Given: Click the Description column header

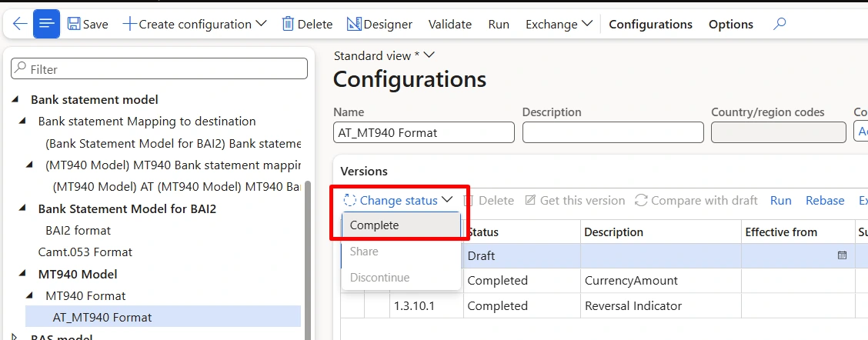Looking at the screenshot, I should tap(661, 232).
